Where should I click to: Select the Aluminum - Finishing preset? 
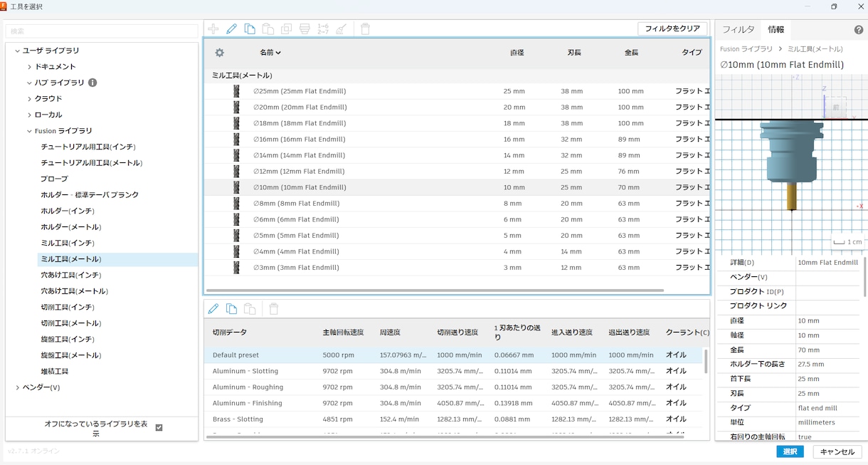[x=454, y=403]
